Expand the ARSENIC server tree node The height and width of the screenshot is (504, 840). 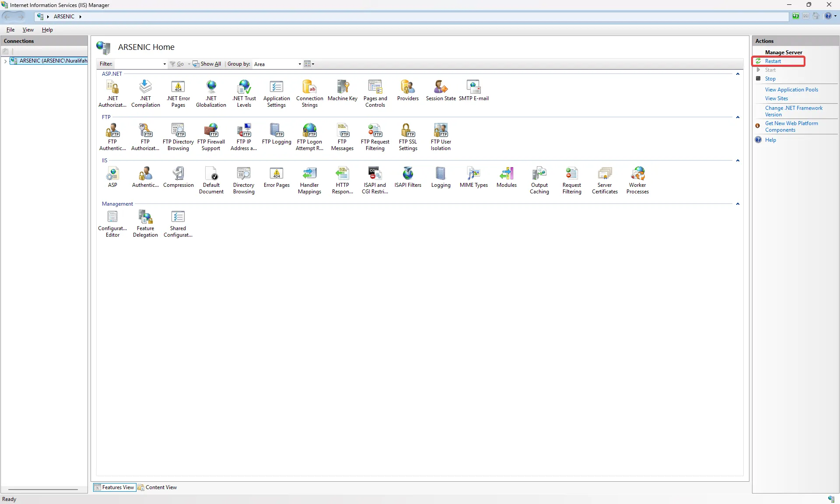click(5, 61)
